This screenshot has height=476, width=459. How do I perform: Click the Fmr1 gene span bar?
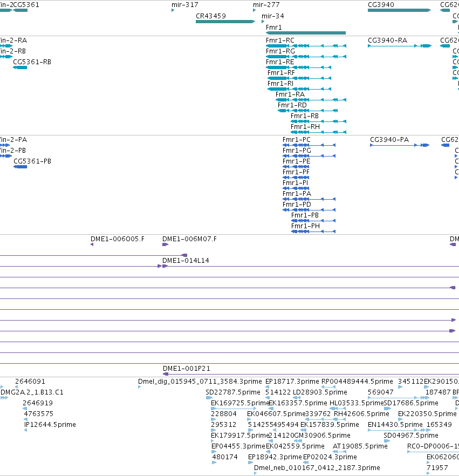(x=306, y=33)
